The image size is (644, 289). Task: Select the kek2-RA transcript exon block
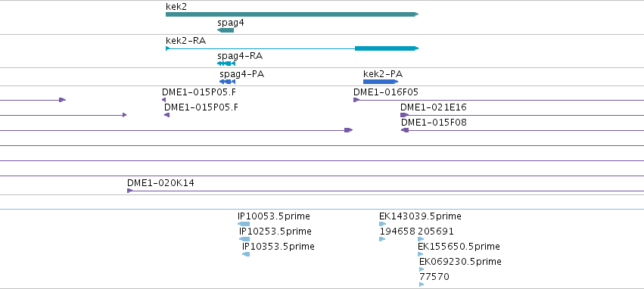click(387, 48)
